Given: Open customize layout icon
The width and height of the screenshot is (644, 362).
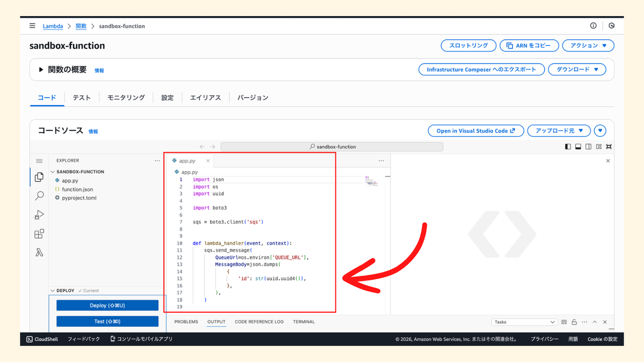Looking at the screenshot, I should 599,147.
